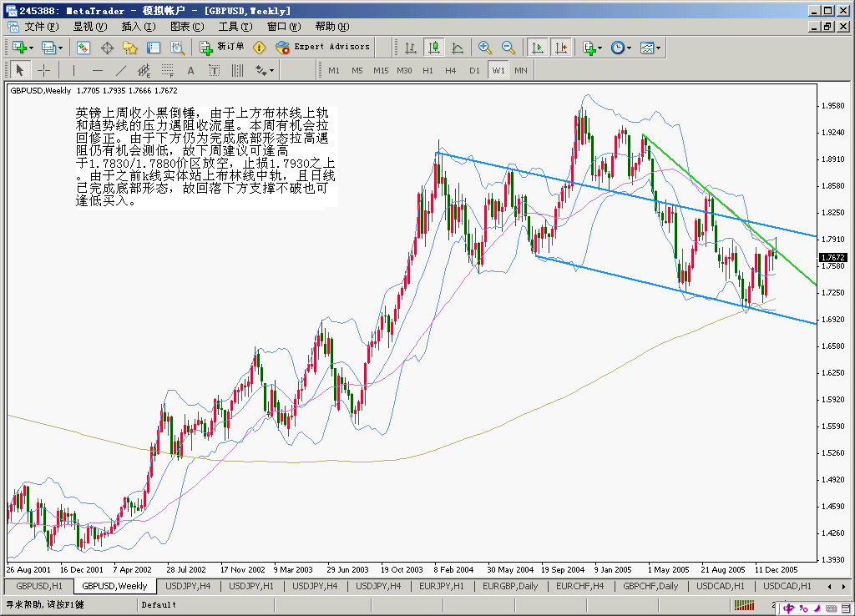
Task: Click the 1.7672 current price label
Action: pos(832,257)
